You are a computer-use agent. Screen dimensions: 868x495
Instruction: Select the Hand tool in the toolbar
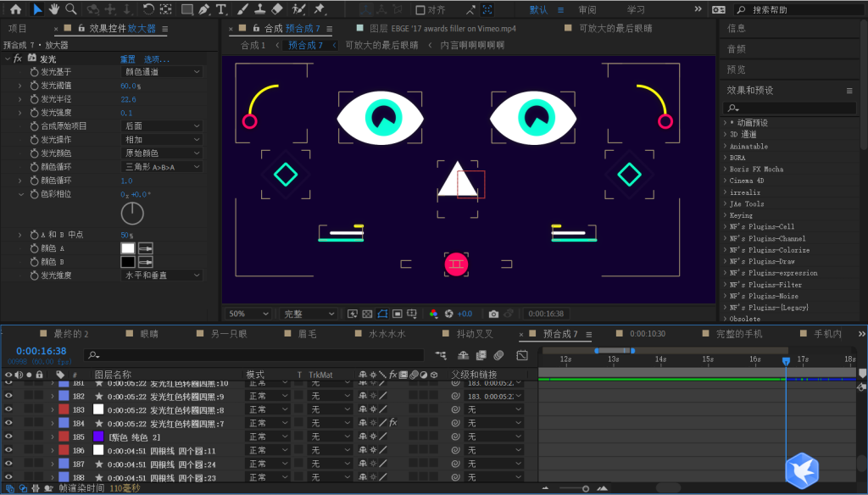pyautogui.click(x=54, y=9)
